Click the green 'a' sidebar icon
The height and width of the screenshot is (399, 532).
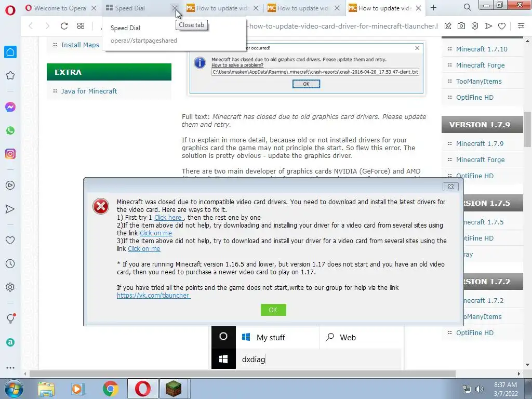(10, 342)
